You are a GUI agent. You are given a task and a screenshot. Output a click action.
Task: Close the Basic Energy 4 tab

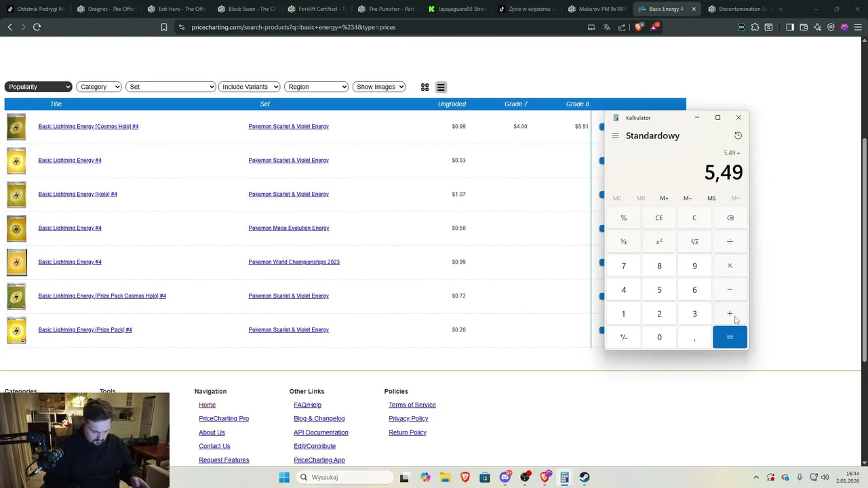[x=694, y=9]
